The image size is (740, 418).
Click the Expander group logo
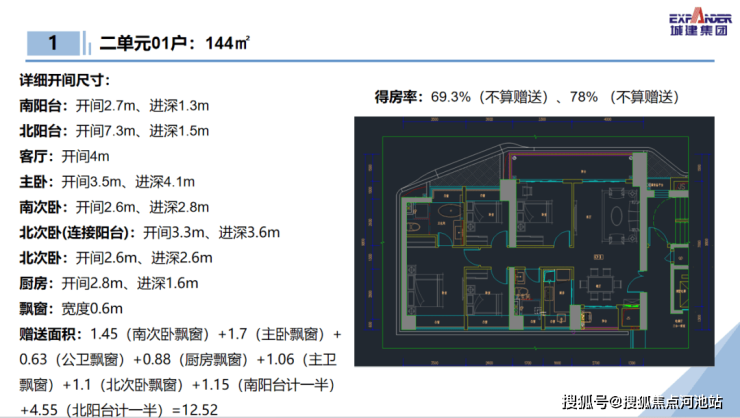coord(700,22)
